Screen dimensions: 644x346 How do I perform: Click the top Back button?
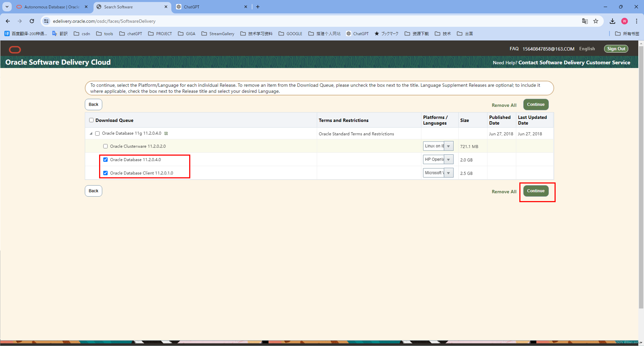pos(94,104)
